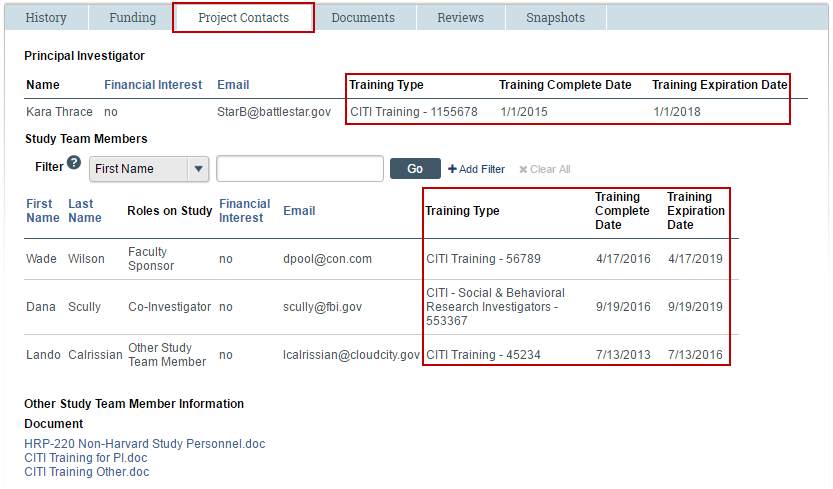Click CITI Social & Behavioral Research Investigators cell

[x=495, y=307]
